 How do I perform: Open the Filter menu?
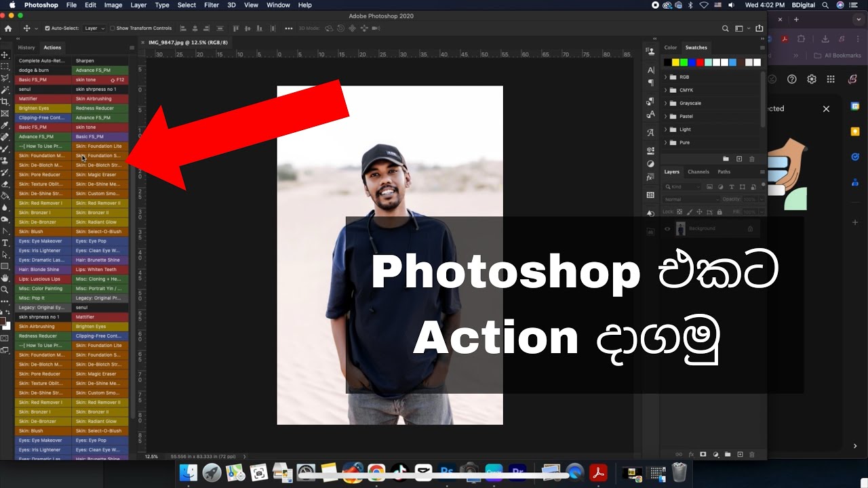click(212, 5)
